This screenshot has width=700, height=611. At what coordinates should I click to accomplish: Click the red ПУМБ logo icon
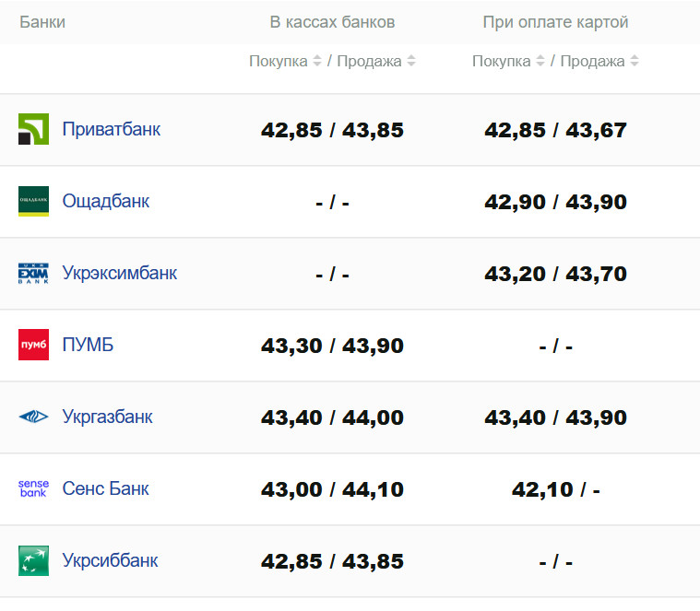(33, 345)
